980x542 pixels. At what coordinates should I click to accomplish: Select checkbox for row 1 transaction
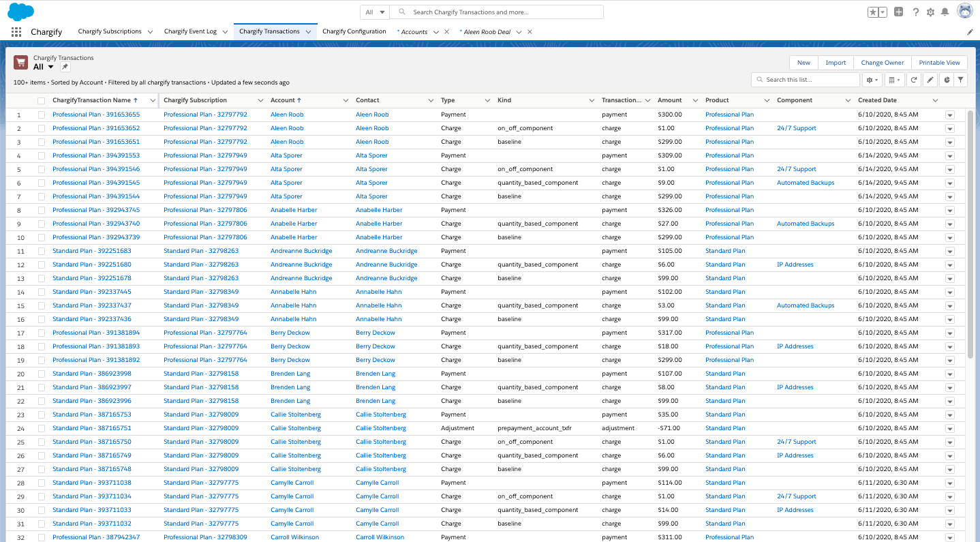pos(42,115)
